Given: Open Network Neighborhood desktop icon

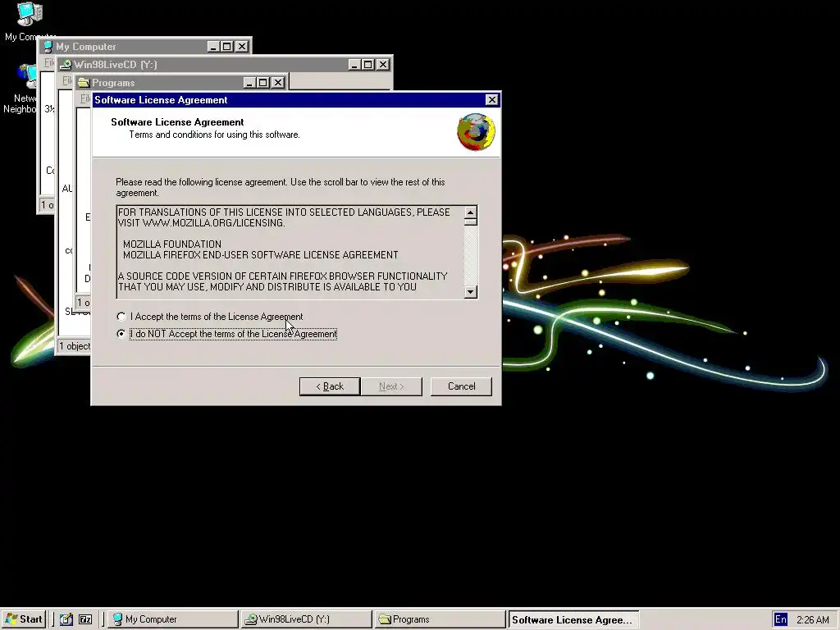Looking at the screenshot, I should 21,89.
